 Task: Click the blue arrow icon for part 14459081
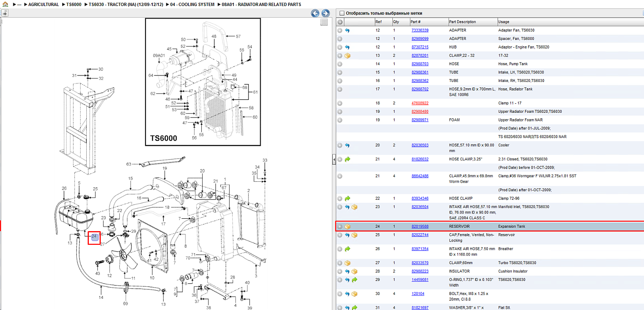pos(347,280)
